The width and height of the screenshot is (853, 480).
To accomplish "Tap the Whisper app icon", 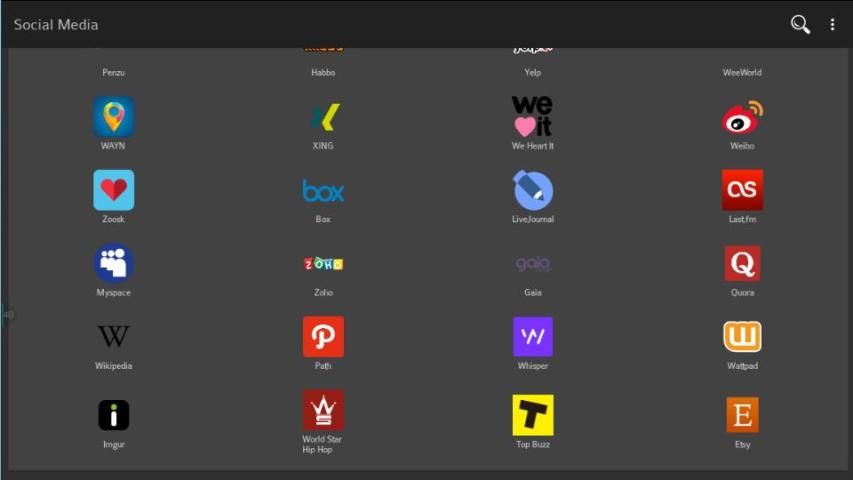I will tap(532, 337).
